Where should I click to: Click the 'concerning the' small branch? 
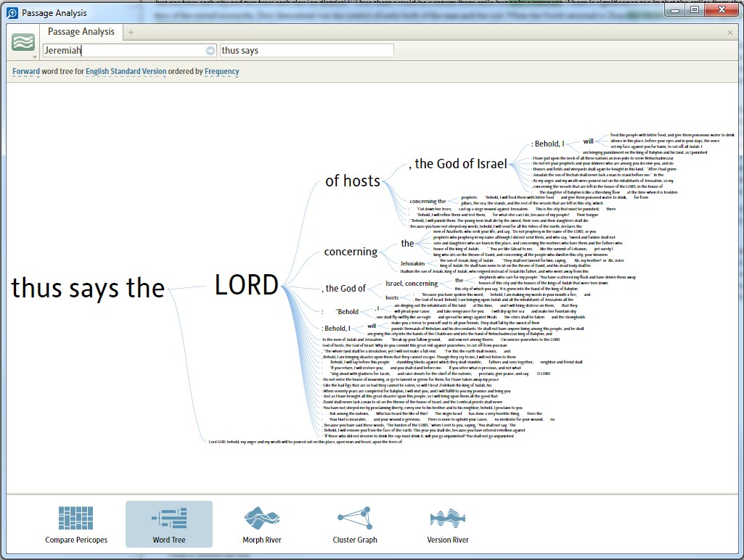click(428, 201)
